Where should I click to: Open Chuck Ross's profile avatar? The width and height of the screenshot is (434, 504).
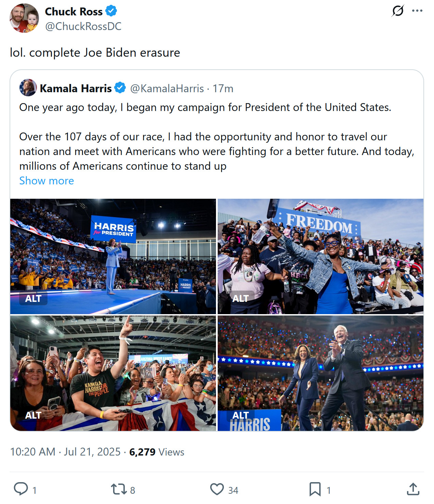tap(24, 18)
